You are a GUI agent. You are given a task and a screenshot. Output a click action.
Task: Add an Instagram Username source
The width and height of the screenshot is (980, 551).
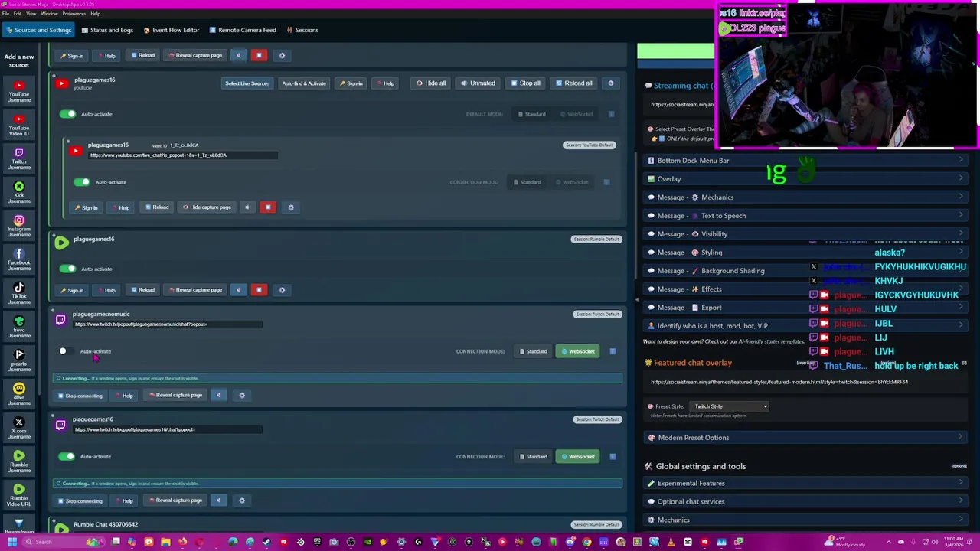pos(19,225)
